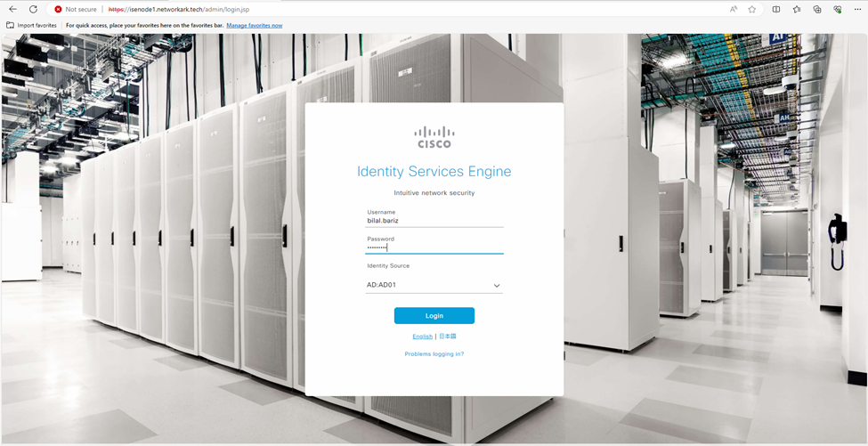This screenshot has width=868, height=446.
Task: Click the browser Back arrow
Action: pyautogui.click(x=12, y=9)
